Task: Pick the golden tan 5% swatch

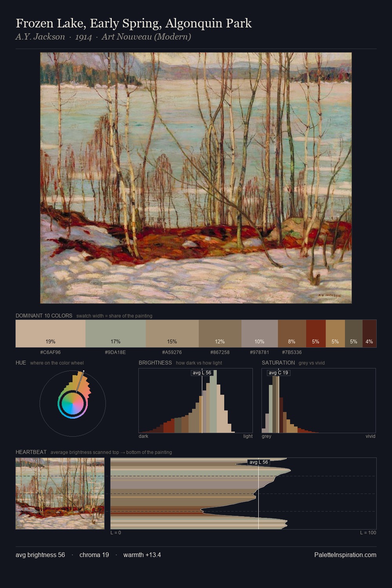Action: (x=335, y=334)
